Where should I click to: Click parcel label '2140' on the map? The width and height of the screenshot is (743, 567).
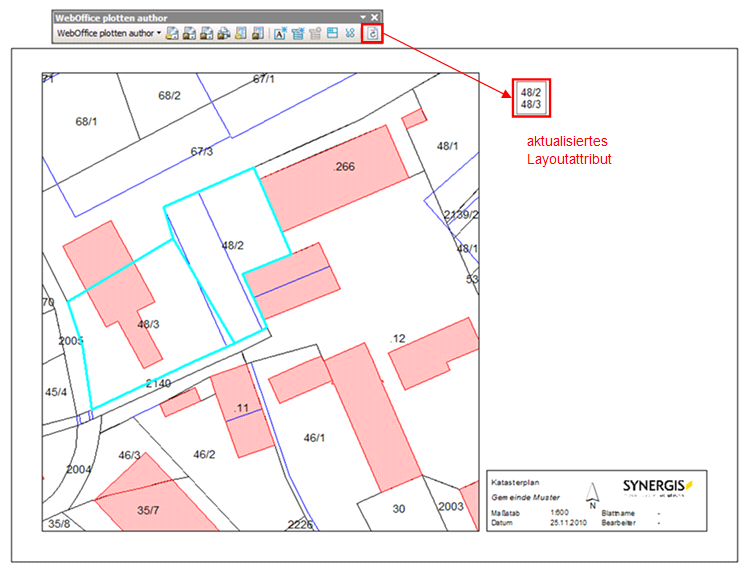click(x=158, y=384)
